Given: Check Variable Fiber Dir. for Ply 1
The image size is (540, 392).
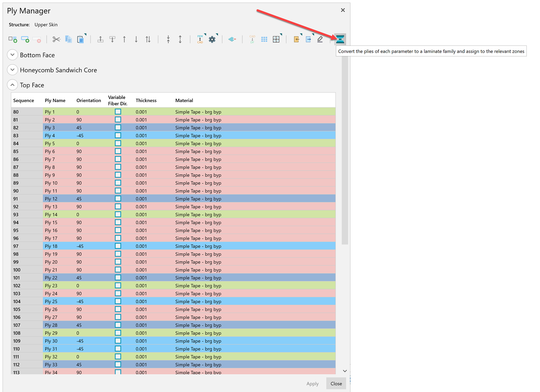Looking at the screenshot, I should (x=118, y=112).
